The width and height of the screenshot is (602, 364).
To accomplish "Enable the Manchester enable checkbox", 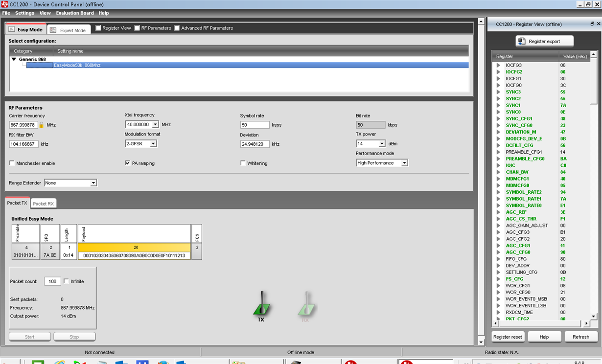I will click(x=11, y=163).
